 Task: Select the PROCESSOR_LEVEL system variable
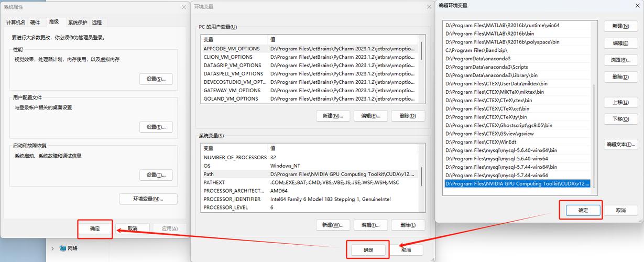click(310, 208)
